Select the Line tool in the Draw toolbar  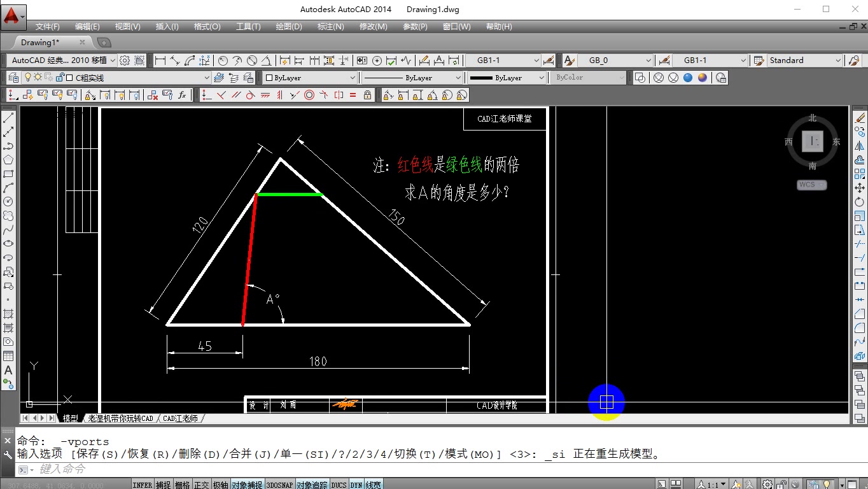[8, 117]
